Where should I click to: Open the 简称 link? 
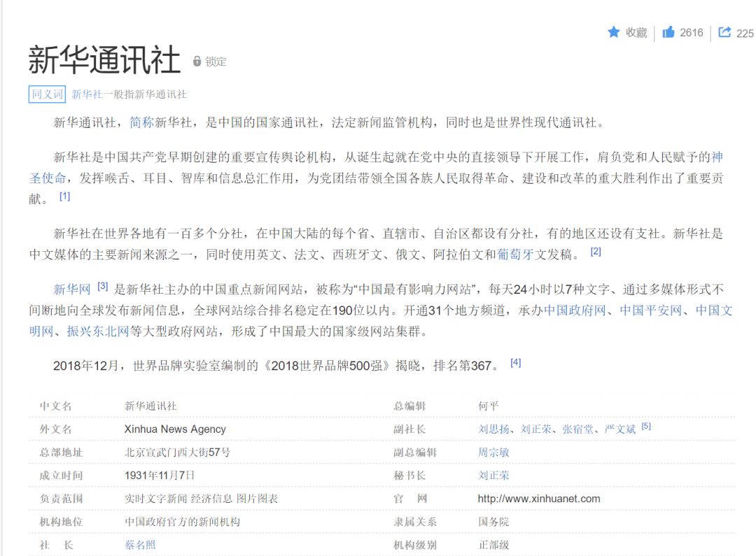pyautogui.click(x=141, y=122)
